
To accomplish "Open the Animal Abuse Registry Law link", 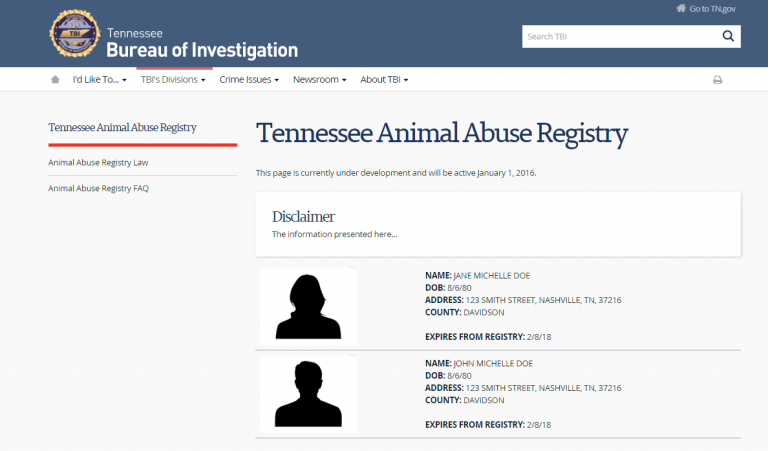I will (x=98, y=162).
